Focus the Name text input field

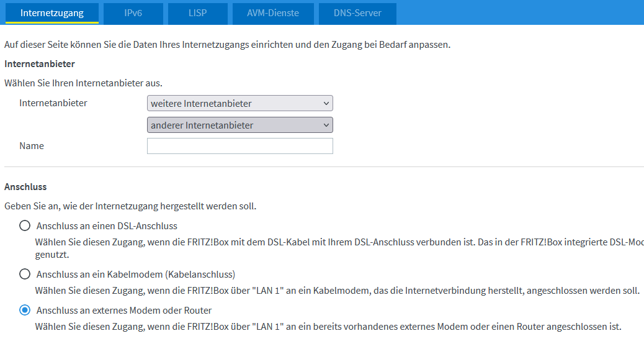[x=239, y=146]
